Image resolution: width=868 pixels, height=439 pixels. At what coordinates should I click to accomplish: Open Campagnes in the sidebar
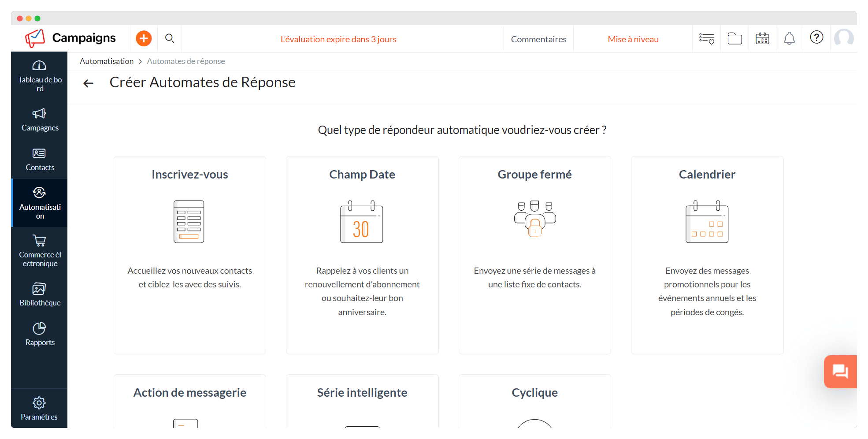[x=40, y=120]
